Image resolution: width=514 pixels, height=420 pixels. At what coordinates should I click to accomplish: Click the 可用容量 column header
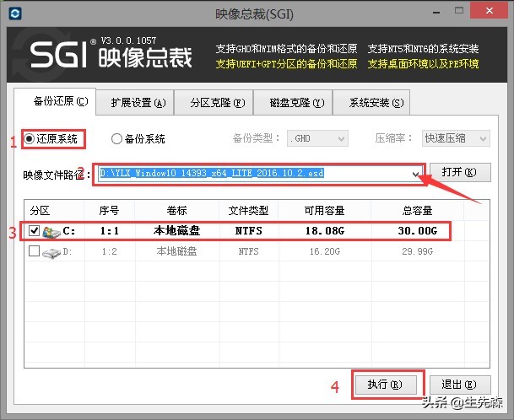(325, 210)
